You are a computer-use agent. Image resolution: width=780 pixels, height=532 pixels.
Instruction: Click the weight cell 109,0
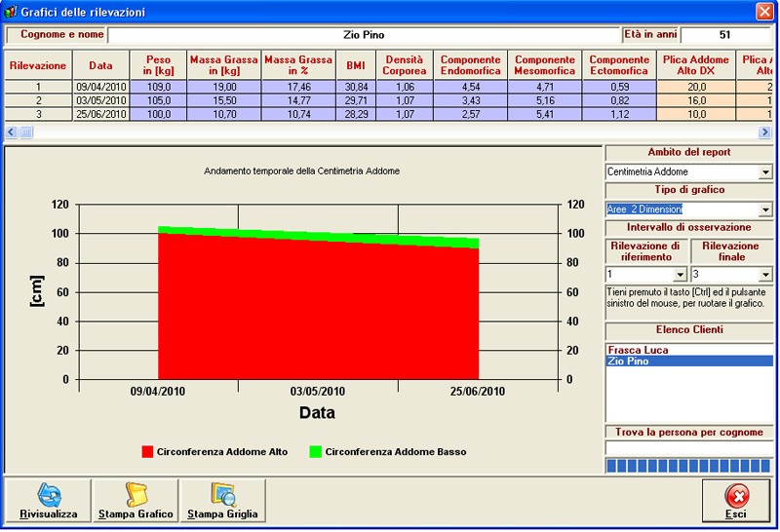click(158, 87)
